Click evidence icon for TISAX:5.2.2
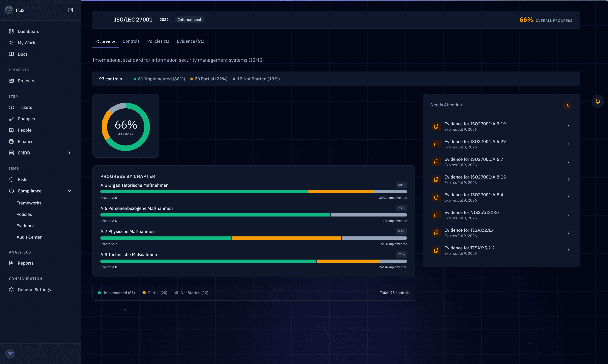Viewport: 608px width, 364px height. coord(436,250)
